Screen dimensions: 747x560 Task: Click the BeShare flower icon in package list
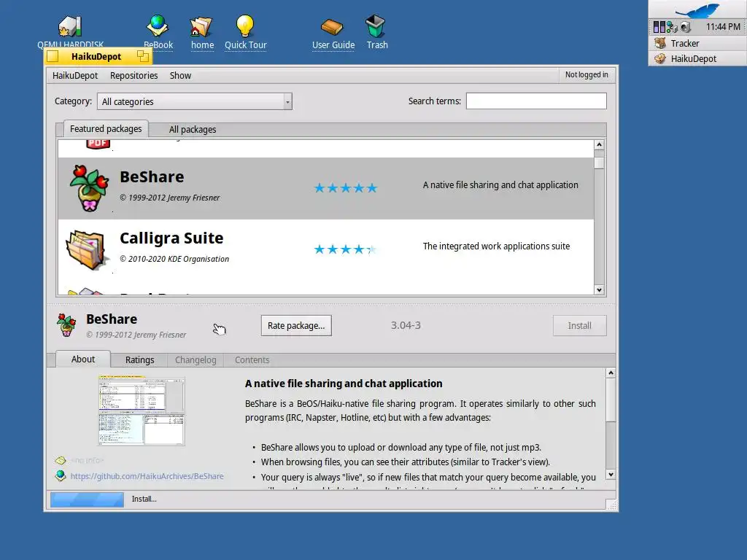click(89, 188)
